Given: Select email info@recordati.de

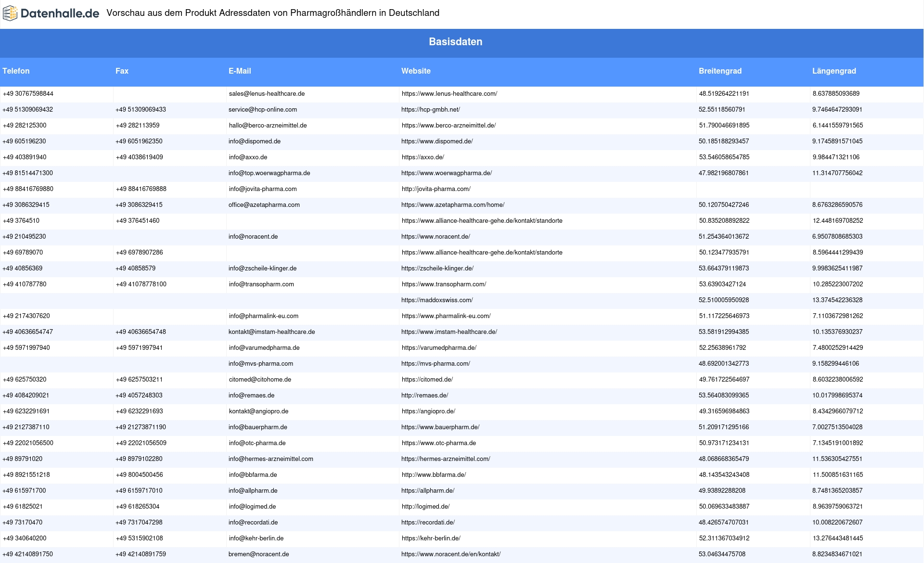Looking at the screenshot, I should tap(253, 523).
